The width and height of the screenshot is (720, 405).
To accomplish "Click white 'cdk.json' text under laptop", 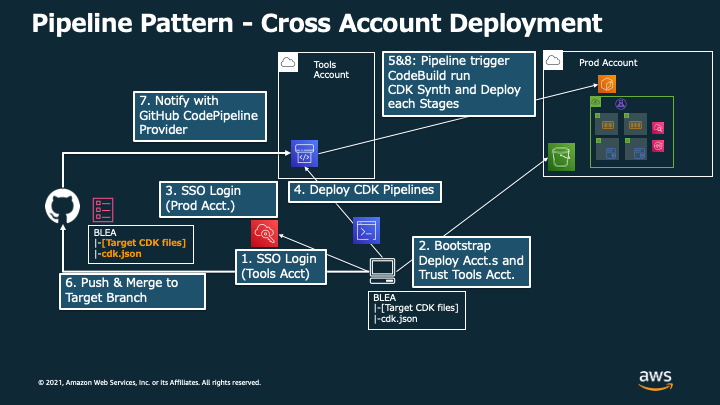I will 399,319.
